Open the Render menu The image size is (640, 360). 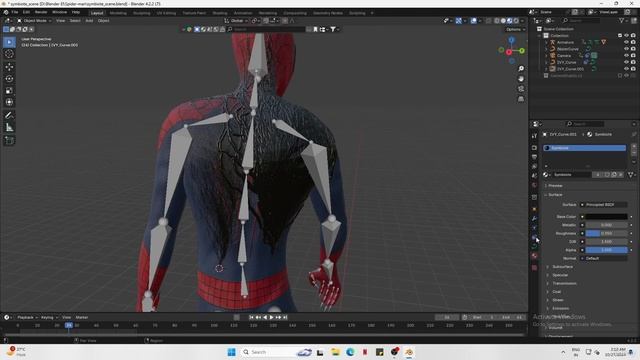tap(41, 12)
